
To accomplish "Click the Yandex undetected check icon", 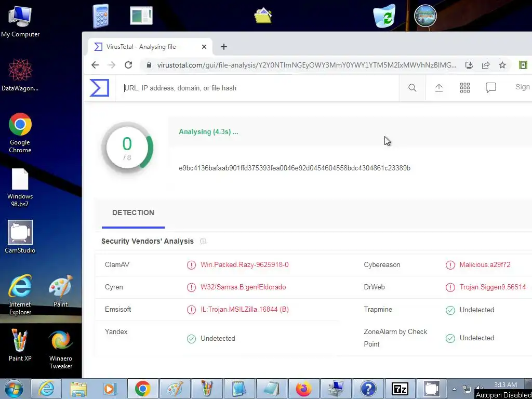I will [x=191, y=339].
